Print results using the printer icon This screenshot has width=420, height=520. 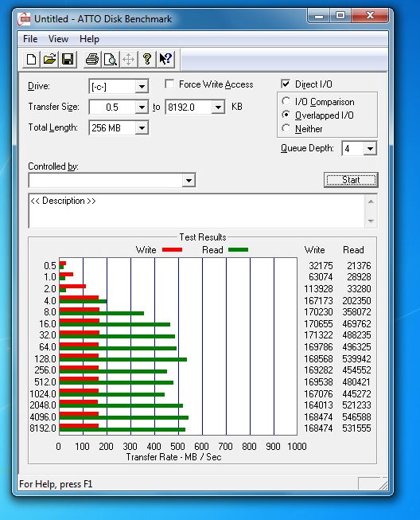pyautogui.click(x=92, y=60)
